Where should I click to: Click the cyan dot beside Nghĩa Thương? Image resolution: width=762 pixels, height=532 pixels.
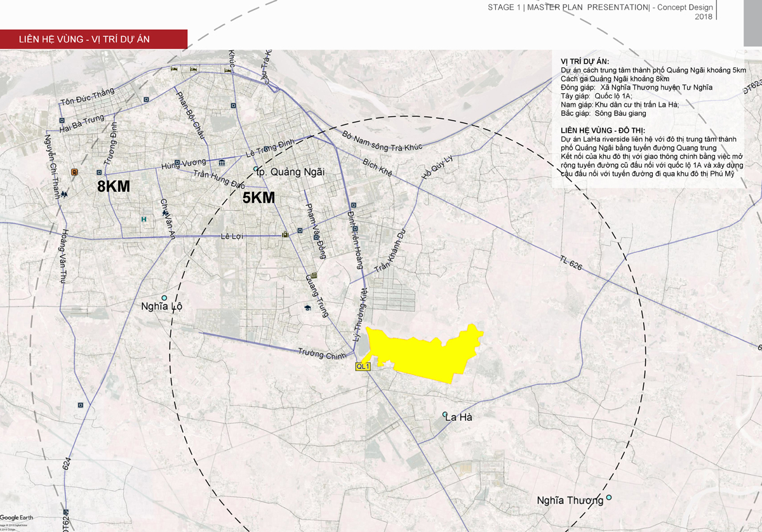click(608, 498)
